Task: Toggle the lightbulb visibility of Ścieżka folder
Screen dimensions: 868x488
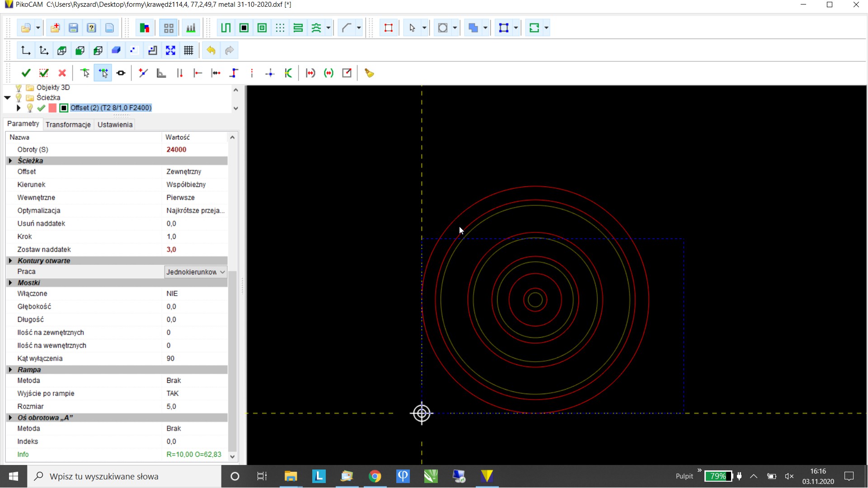Action: (19, 98)
